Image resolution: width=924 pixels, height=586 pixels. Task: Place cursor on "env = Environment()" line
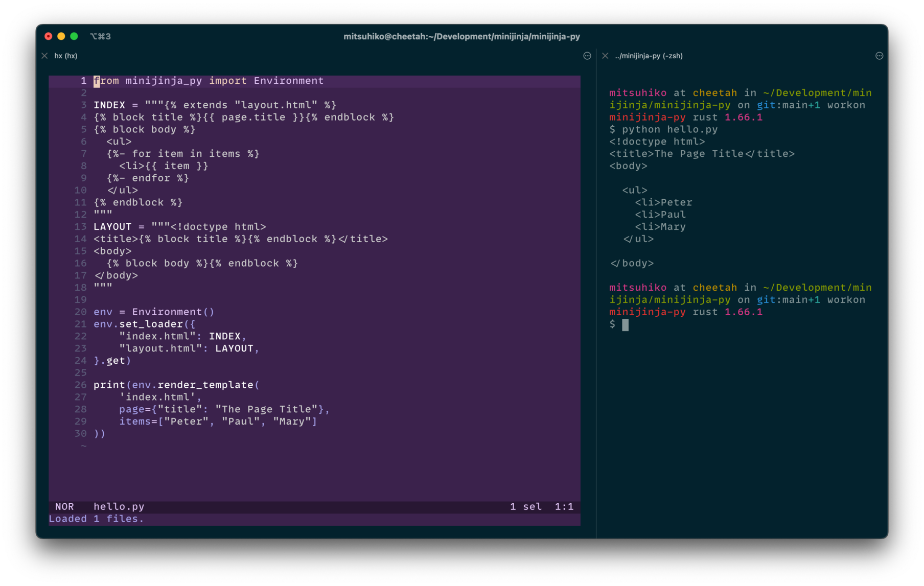[x=154, y=312]
